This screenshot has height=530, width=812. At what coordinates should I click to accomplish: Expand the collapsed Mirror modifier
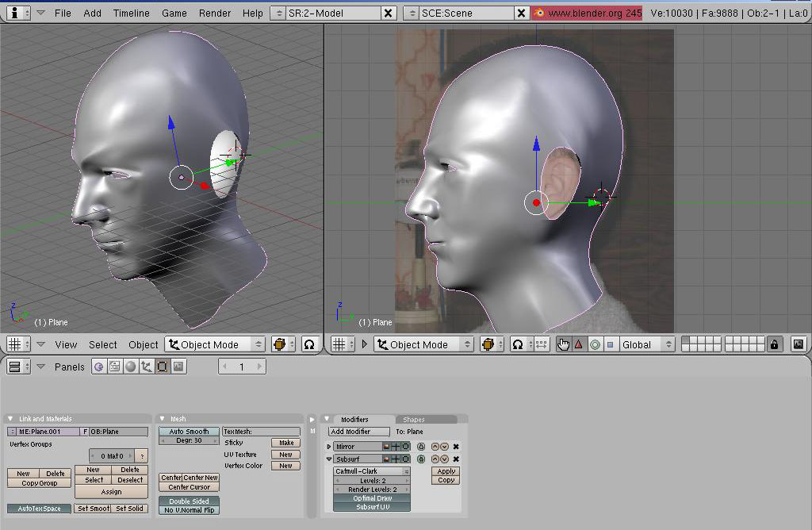(329, 447)
